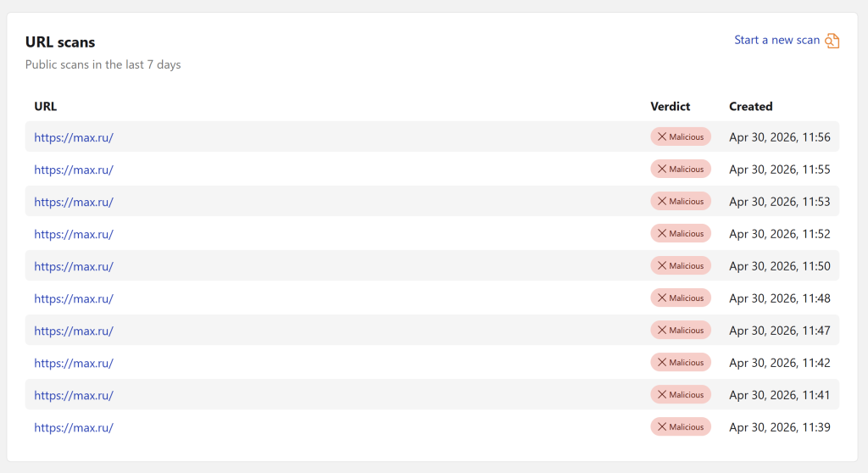Open max.ru scan created at 11:56

coord(74,137)
